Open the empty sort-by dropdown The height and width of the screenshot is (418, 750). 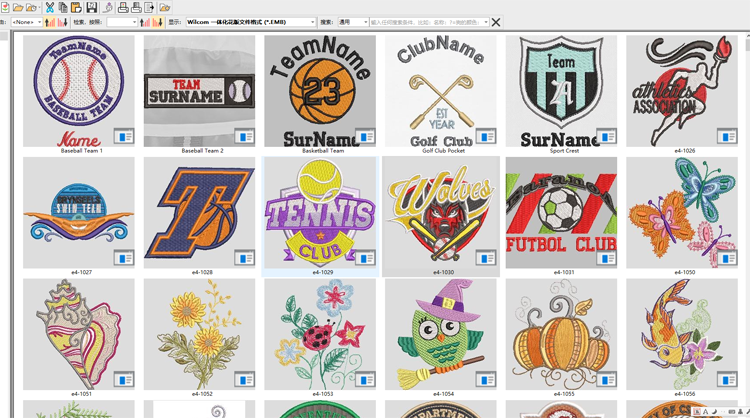[x=122, y=22]
